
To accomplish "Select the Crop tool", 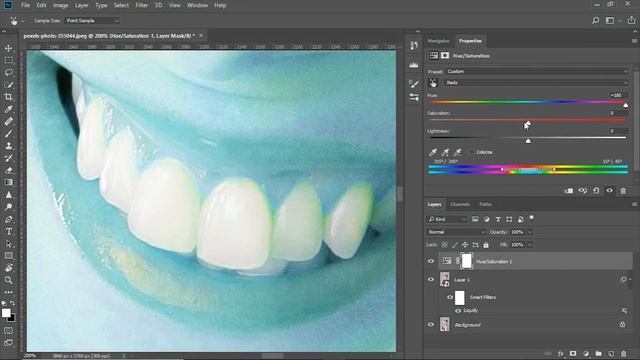I will [9, 97].
